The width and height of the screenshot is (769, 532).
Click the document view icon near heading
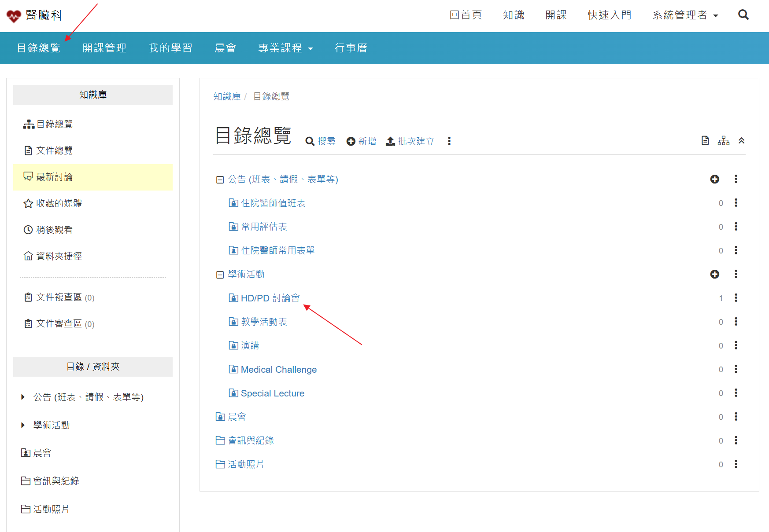point(705,141)
